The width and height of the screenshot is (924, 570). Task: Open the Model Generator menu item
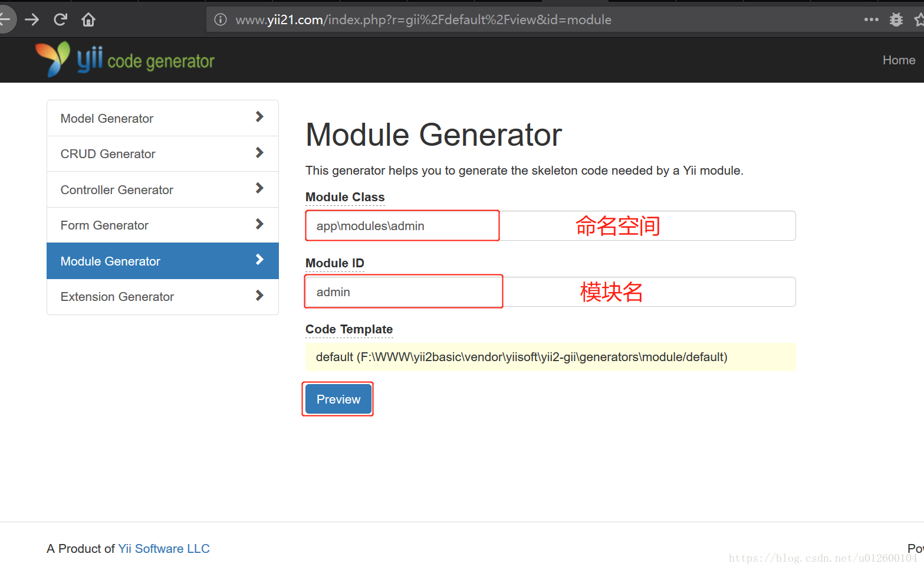point(163,118)
